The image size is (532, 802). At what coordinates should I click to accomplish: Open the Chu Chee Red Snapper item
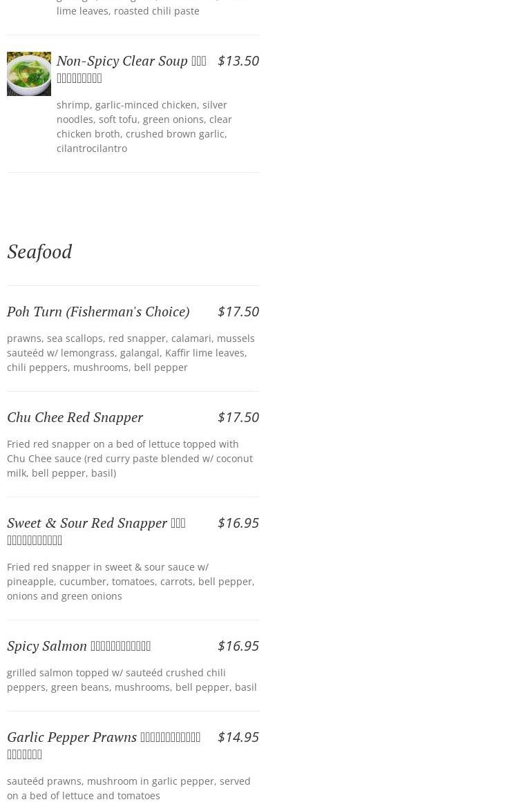pyautogui.click(x=75, y=417)
